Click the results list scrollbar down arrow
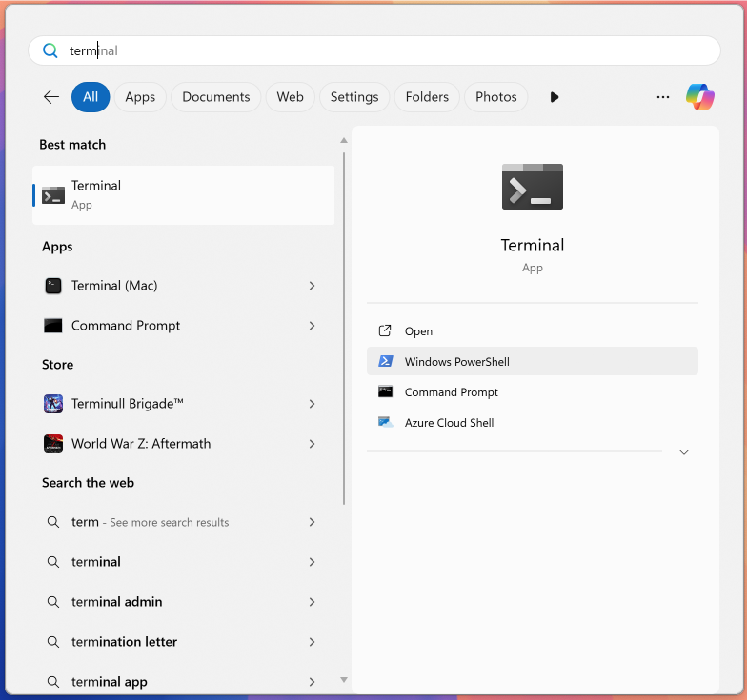This screenshot has height=700, width=747. point(344,680)
